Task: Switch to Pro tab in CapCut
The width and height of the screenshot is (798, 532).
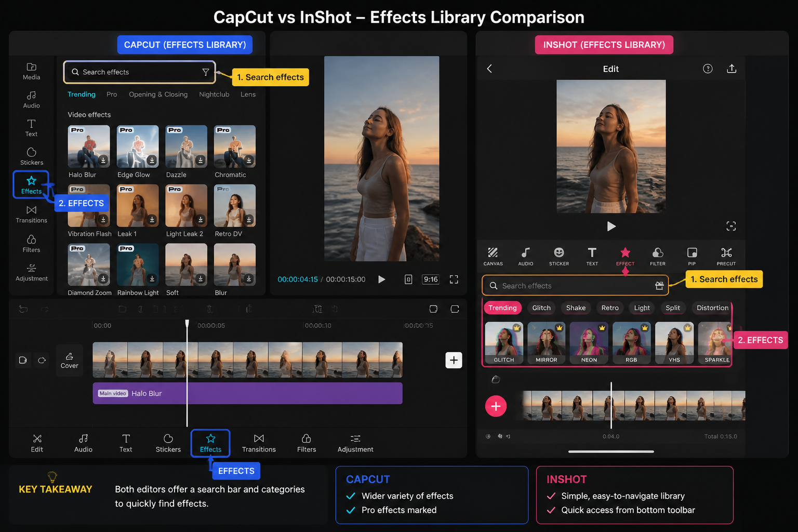Action: [112, 95]
